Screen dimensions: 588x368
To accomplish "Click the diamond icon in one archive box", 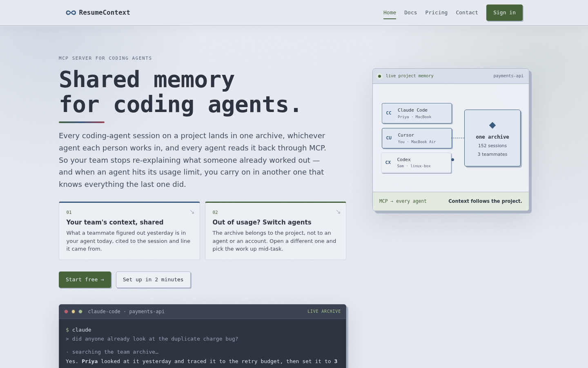I will [492, 125].
